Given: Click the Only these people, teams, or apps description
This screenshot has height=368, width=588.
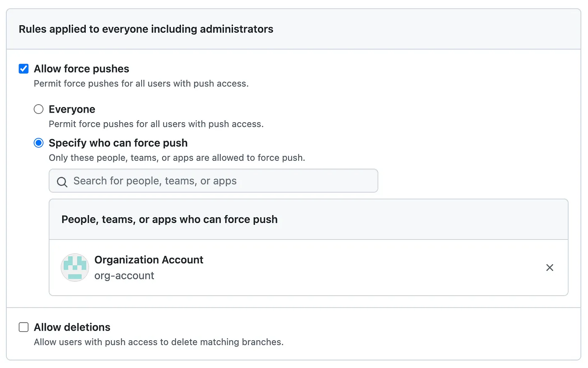Looking at the screenshot, I should pos(177,158).
